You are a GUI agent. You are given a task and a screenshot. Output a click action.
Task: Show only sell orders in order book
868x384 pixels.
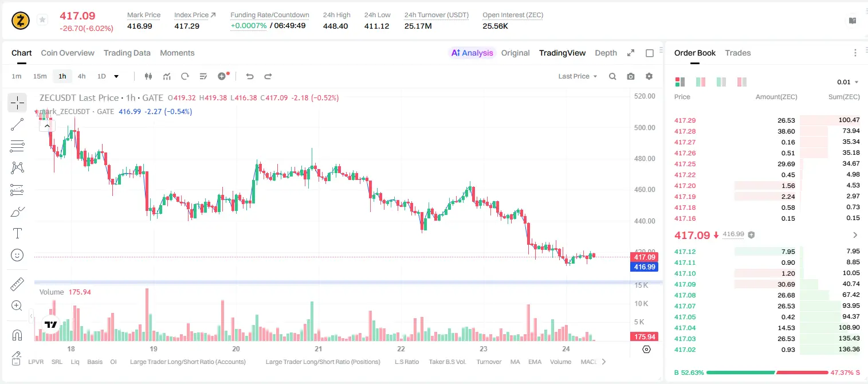tap(742, 82)
